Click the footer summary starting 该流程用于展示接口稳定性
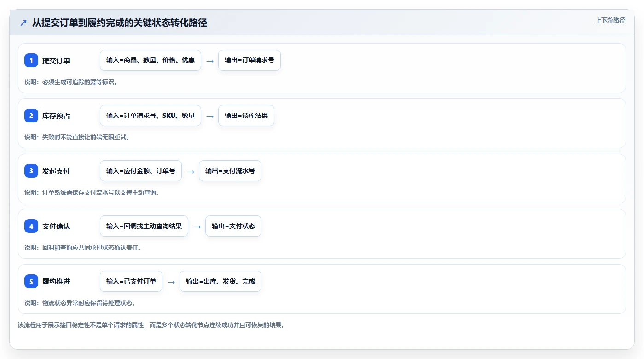Image resolution: width=644 pixels, height=359 pixels. (x=151, y=325)
